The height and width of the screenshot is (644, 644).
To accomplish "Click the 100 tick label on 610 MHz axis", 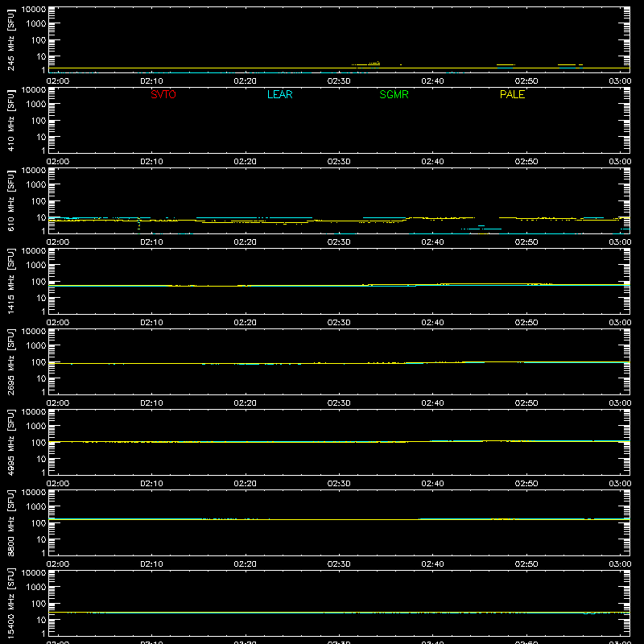I will 39,201.
